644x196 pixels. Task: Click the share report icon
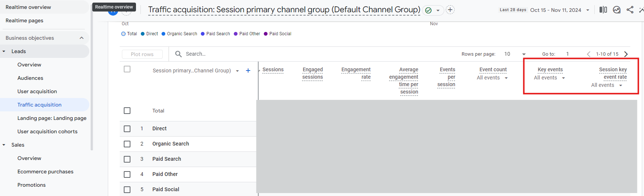(630, 10)
